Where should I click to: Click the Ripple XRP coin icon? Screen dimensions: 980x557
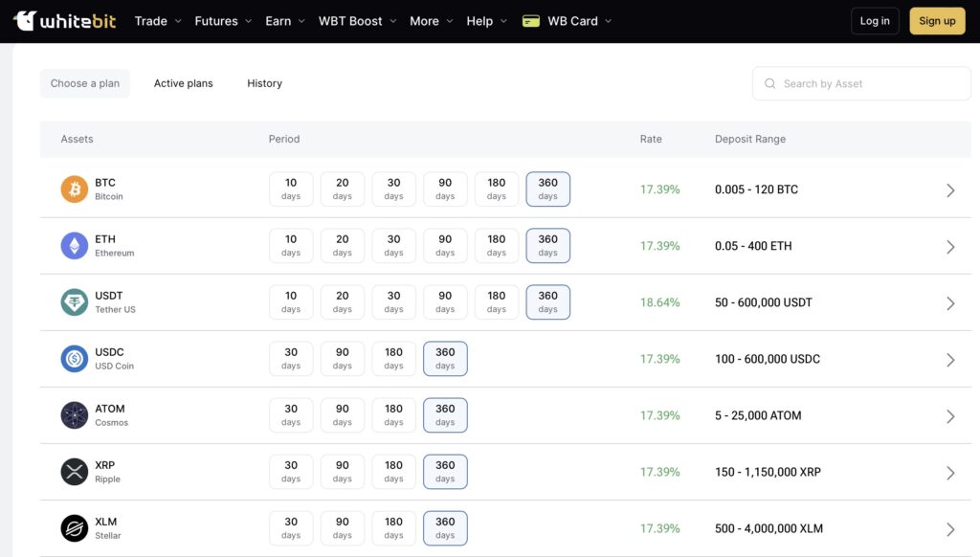[x=75, y=472]
